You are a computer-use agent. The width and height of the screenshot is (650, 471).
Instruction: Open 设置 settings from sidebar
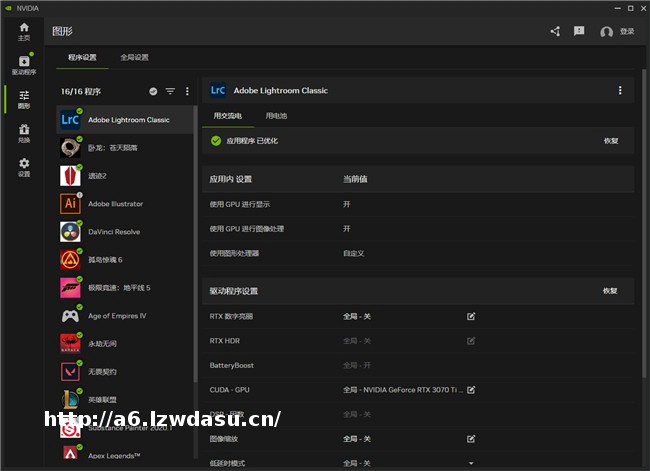[24, 167]
